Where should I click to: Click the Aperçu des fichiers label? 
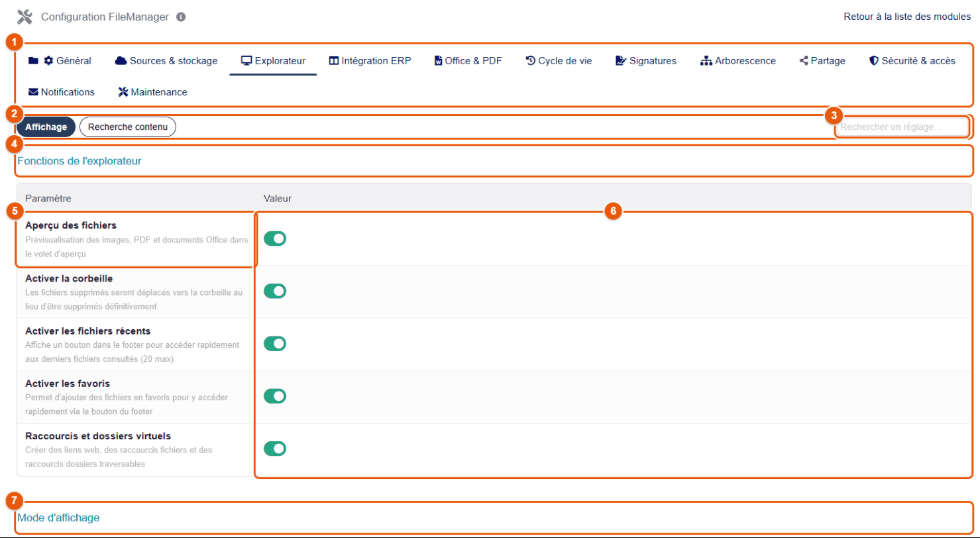click(71, 225)
